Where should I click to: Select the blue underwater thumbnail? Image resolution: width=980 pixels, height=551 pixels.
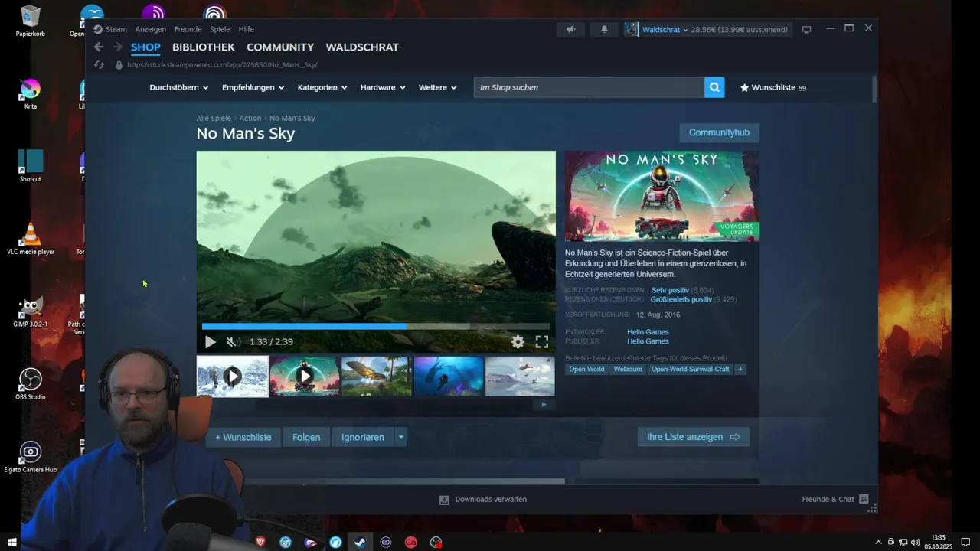(x=449, y=376)
